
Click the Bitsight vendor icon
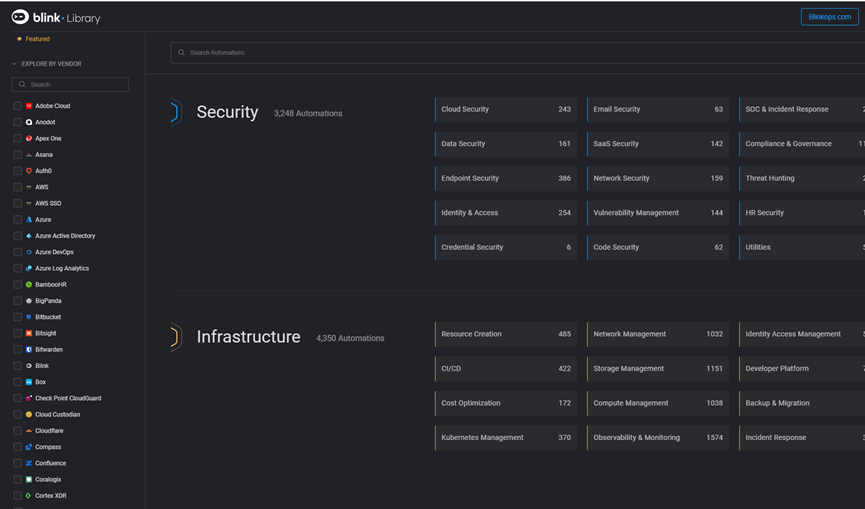coord(29,333)
